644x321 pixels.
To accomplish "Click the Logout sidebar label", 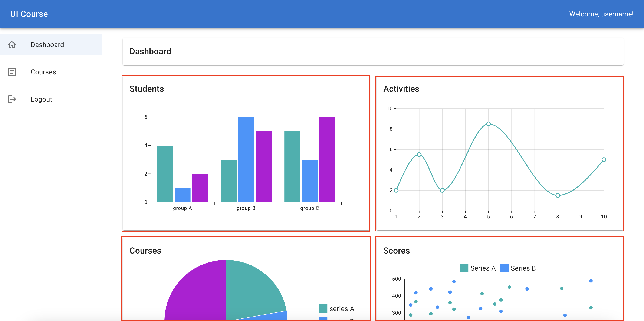I will tap(41, 99).
